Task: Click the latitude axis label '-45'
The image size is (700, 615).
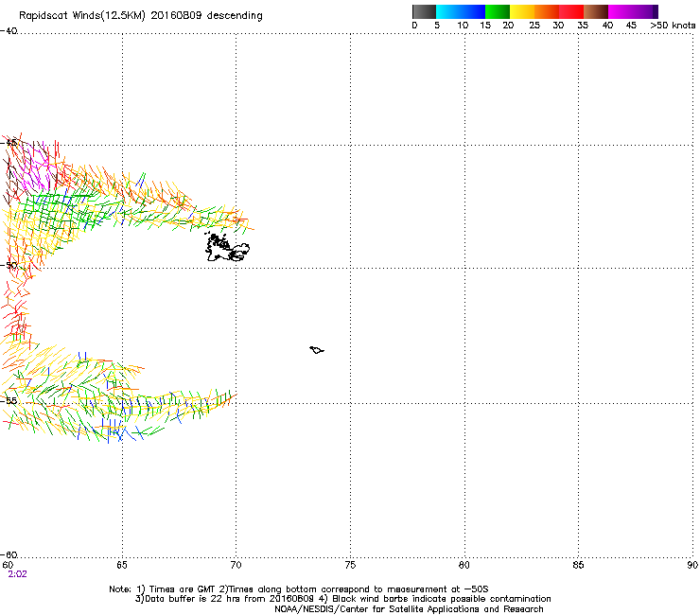Action: point(9,143)
